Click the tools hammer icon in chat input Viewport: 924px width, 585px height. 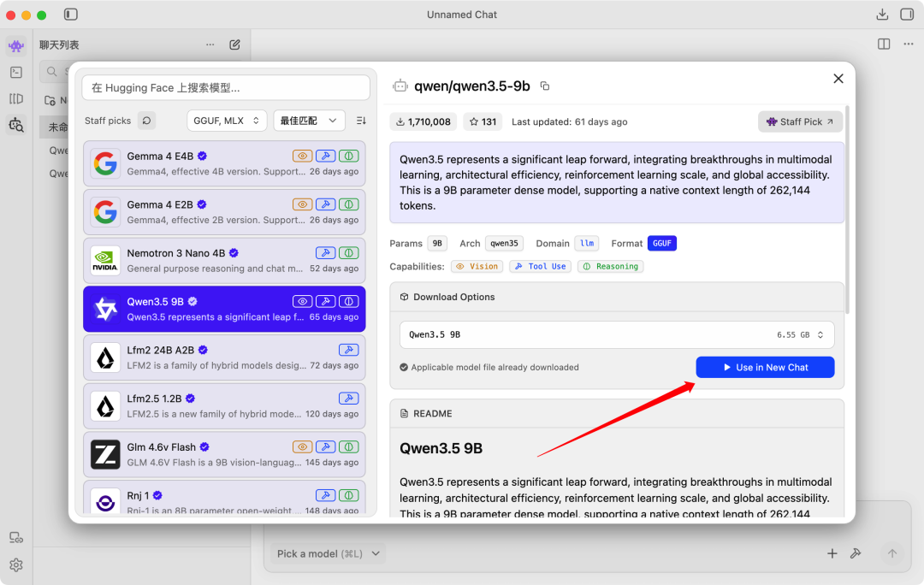856,553
